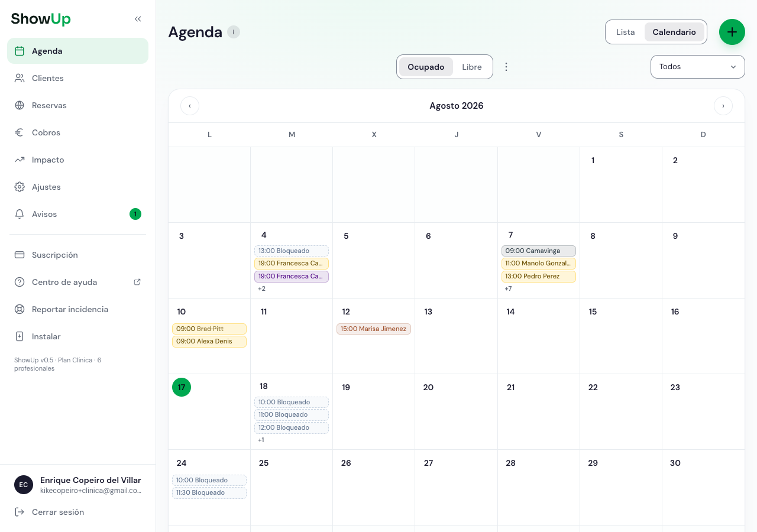Open cancelled 09:00 Brad Pitt appointment

(209, 329)
